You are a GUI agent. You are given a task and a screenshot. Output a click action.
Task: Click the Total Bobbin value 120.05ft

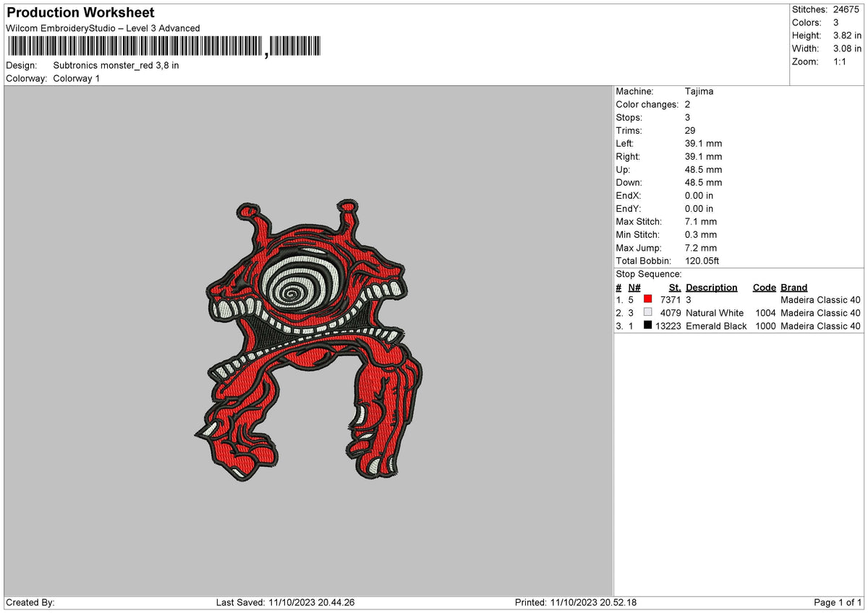point(702,260)
